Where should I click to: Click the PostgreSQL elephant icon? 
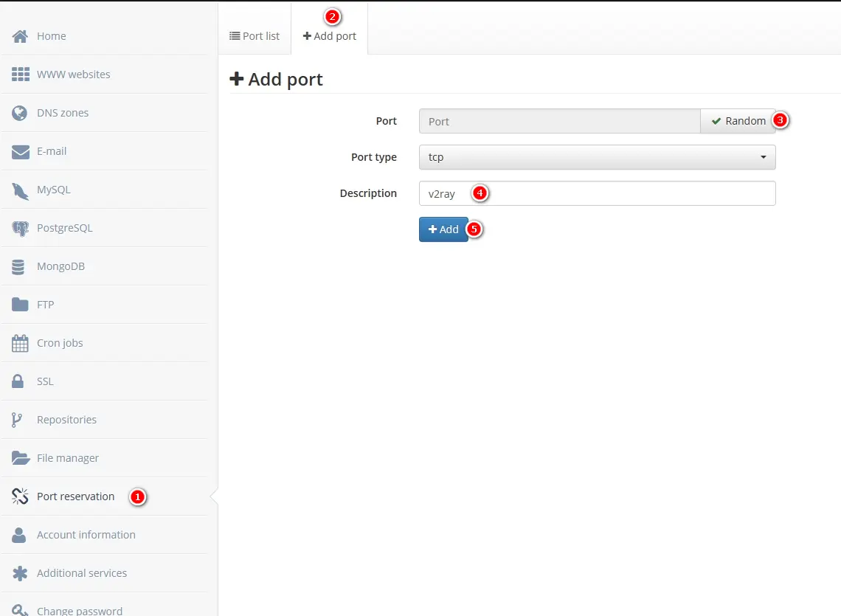coord(20,228)
